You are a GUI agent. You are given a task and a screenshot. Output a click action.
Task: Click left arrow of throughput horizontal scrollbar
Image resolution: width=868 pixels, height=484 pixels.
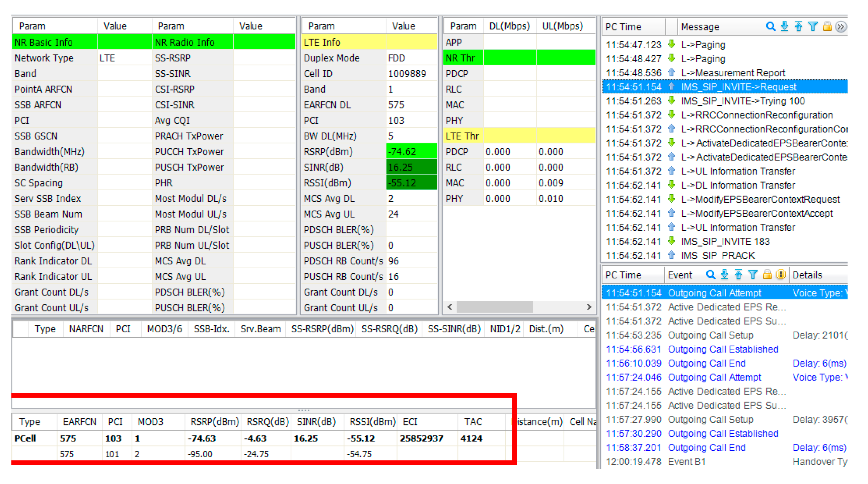pos(449,307)
